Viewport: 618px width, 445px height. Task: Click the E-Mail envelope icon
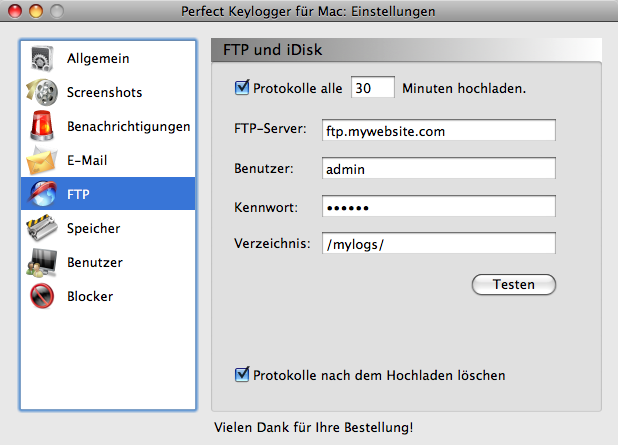(x=42, y=160)
